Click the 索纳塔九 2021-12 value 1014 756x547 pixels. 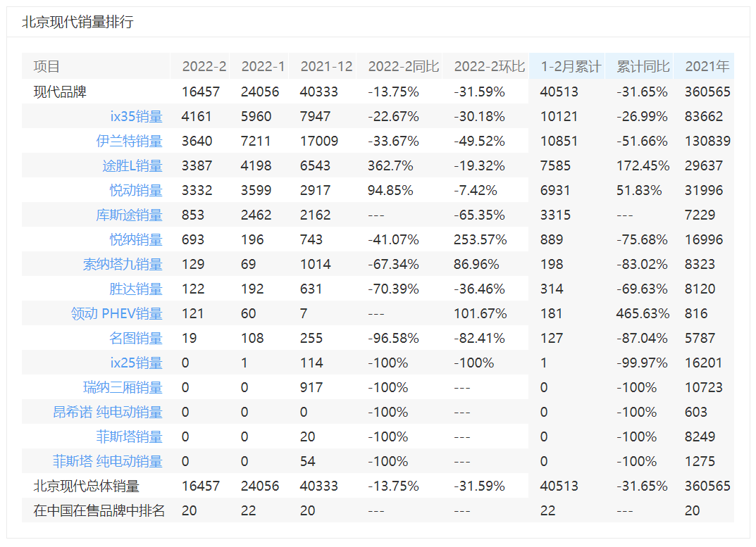pos(315,264)
